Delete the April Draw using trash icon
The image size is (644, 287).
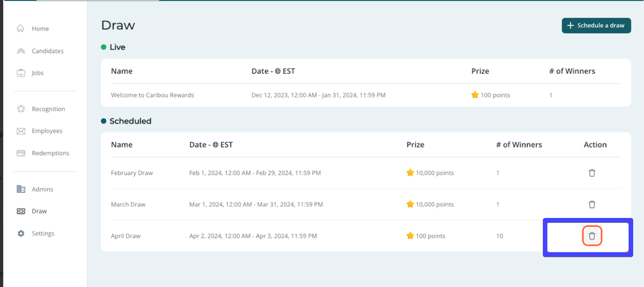click(x=592, y=236)
